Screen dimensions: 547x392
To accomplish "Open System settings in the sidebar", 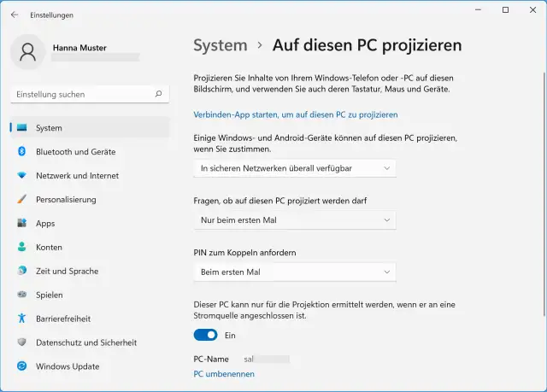I will pyautogui.click(x=90, y=128).
